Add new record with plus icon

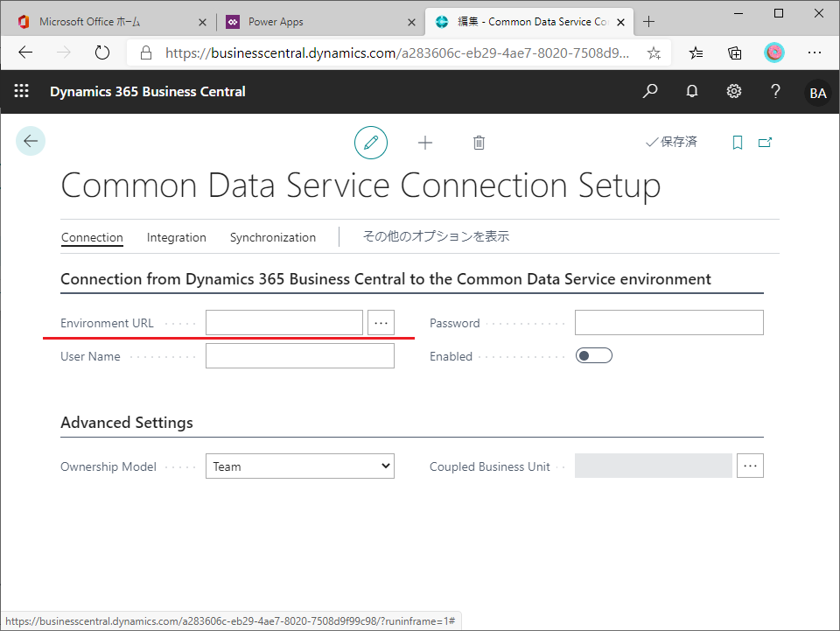(425, 143)
